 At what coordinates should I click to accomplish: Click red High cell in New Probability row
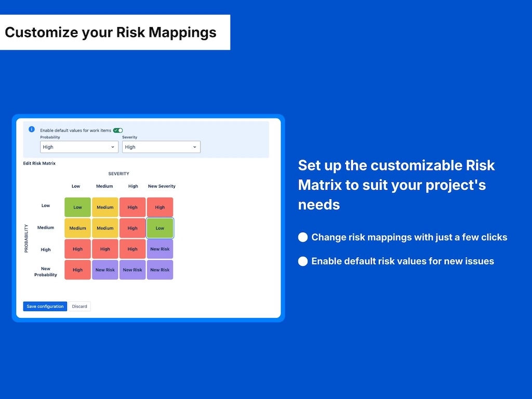point(77,270)
